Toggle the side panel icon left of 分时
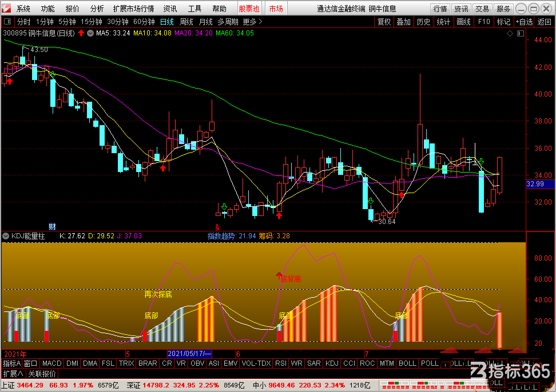 pyautogui.click(x=7, y=22)
